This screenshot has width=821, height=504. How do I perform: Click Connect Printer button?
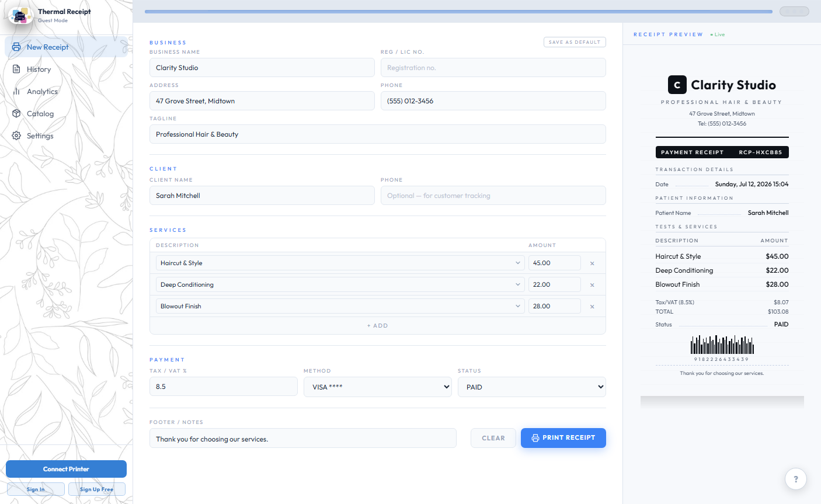coord(66,469)
